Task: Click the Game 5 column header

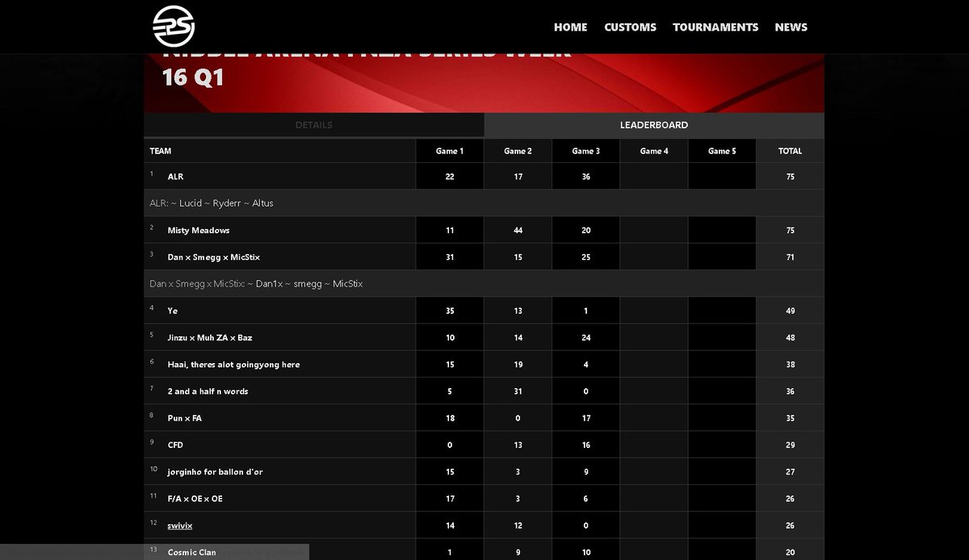Action: point(722,151)
